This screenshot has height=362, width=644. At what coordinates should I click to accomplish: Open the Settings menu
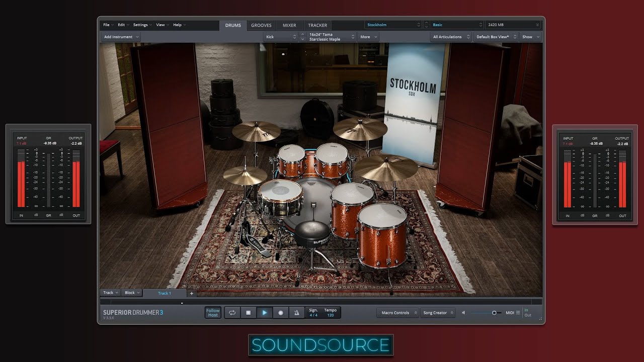pos(142,25)
